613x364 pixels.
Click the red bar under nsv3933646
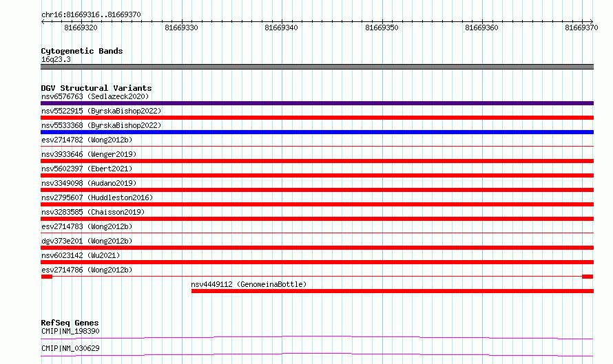coord(317,161)
